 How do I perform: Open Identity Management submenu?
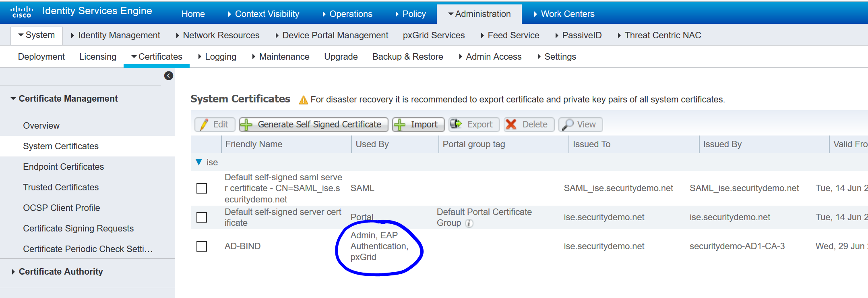click(115, 35)
